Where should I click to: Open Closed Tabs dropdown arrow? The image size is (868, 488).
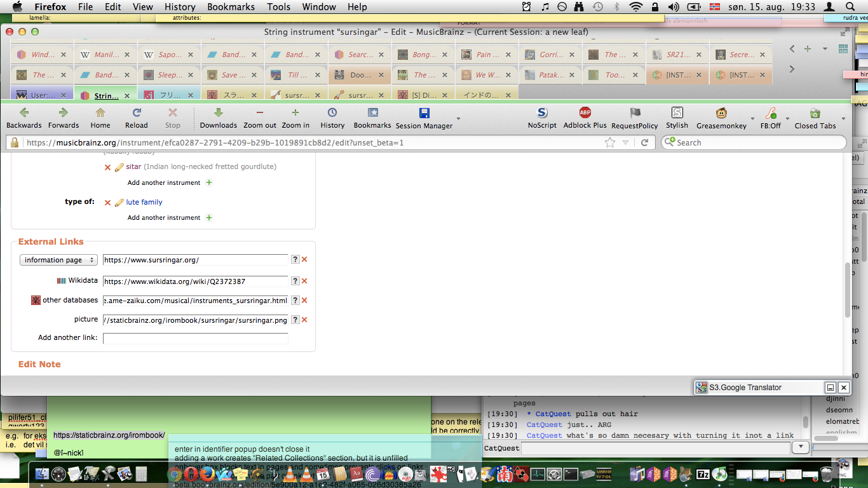(x=844, y=118)
